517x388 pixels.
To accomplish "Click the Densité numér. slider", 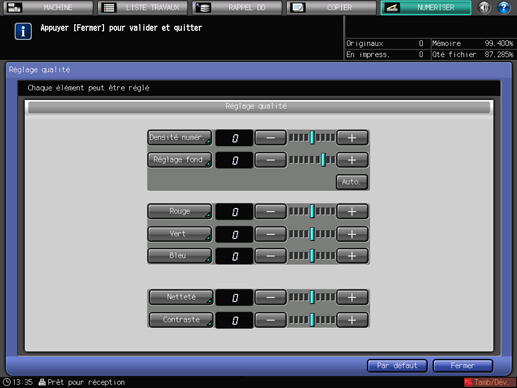I will pos(312,138).
